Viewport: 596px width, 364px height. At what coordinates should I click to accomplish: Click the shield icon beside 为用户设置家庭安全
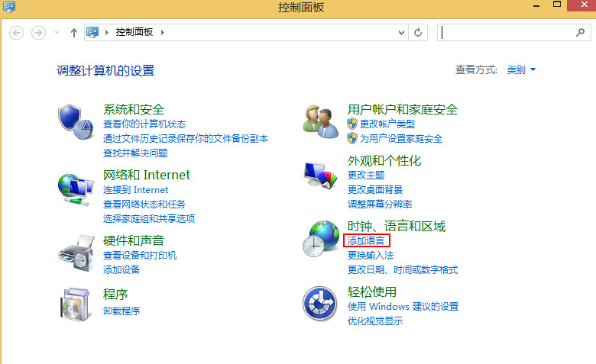[352, 138]
